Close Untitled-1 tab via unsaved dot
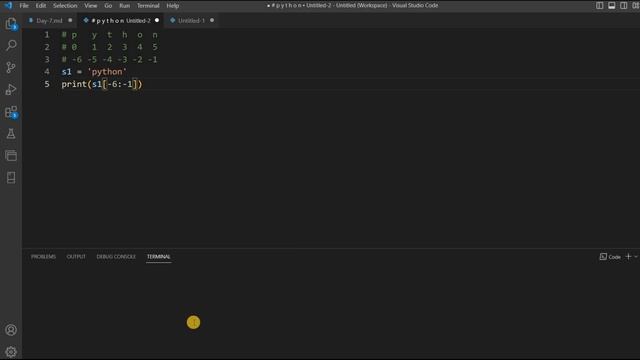 pos(212,20)
